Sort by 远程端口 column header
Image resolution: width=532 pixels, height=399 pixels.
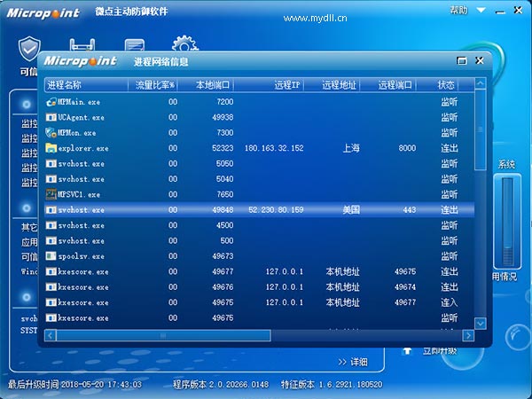[x=388, y=85]
